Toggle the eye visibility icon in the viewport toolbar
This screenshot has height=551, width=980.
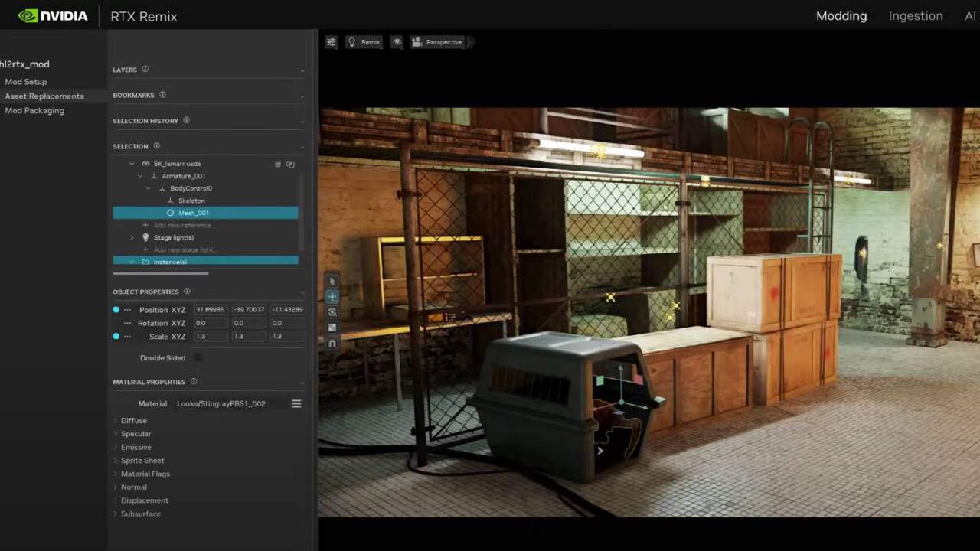tap(396, 41)
